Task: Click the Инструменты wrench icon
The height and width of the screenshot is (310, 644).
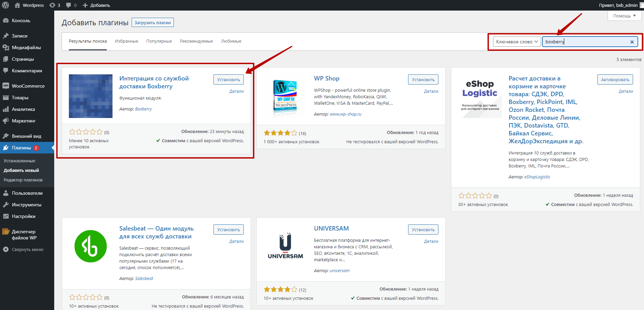Action: [x=6, y=205]
